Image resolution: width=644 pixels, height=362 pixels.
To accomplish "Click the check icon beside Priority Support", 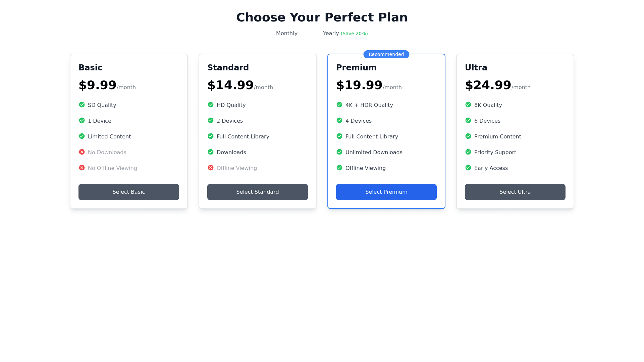I will click(x=468, y=152).
